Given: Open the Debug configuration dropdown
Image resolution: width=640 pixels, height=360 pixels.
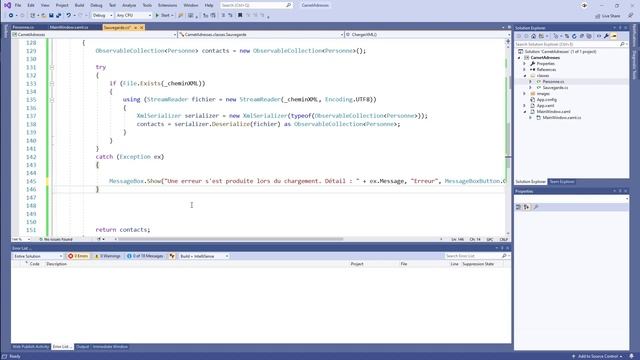Looking at the screenshot, I should click(x=102, y=16).
